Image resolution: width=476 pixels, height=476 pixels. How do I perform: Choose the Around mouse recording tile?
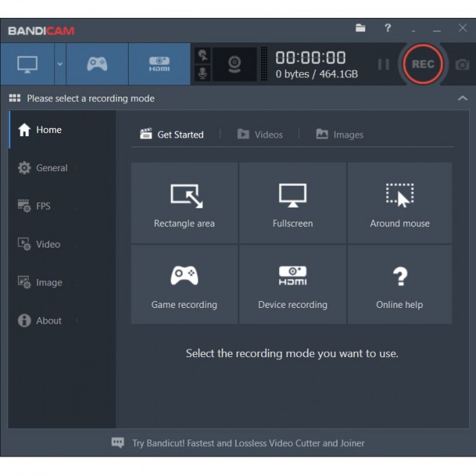400,203
